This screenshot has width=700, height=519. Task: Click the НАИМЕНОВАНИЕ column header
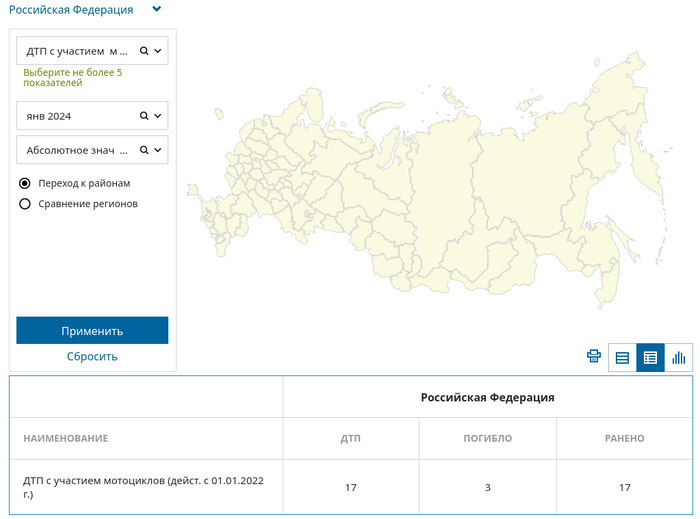coord(66,439)
